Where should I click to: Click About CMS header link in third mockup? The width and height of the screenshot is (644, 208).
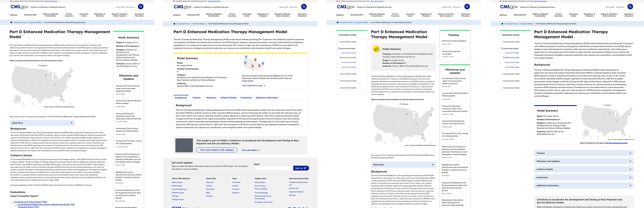tap(446, 7)
